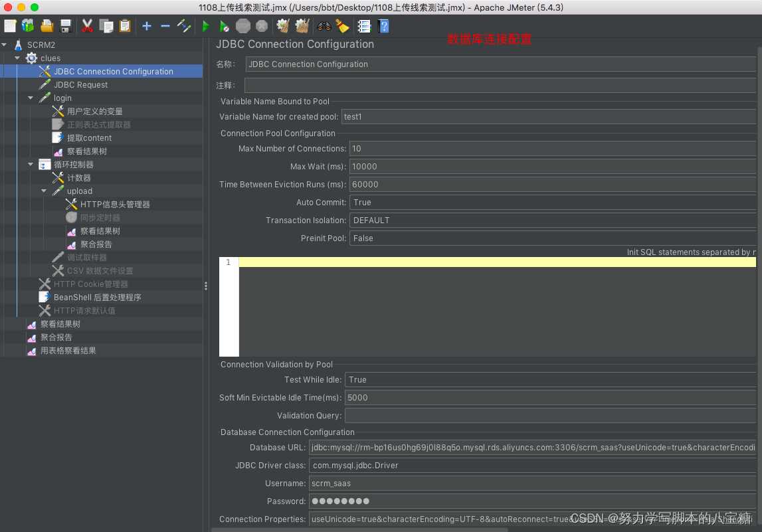Click the Time Between Eviction Runs field
This screenshot has width=762, height=532.
553,185
